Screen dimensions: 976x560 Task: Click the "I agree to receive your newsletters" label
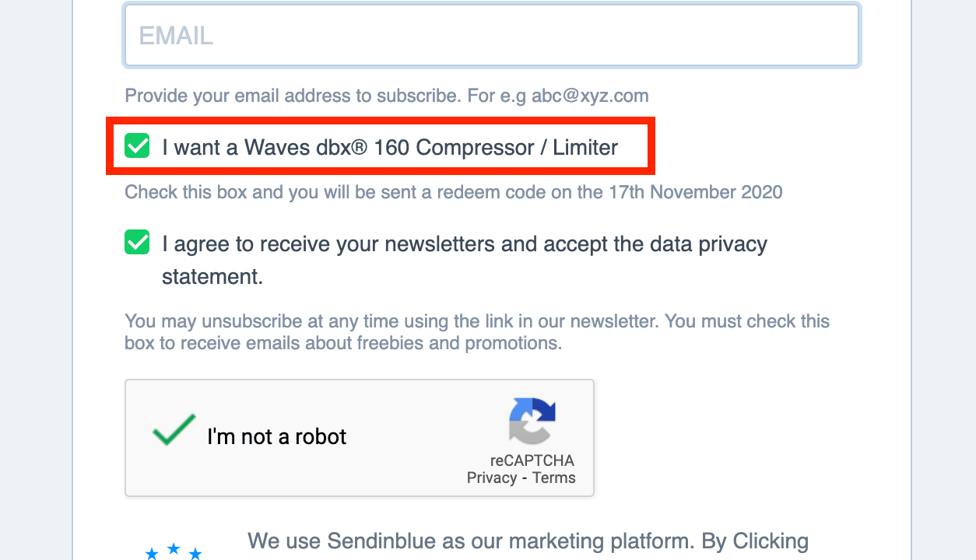[464, 244]
